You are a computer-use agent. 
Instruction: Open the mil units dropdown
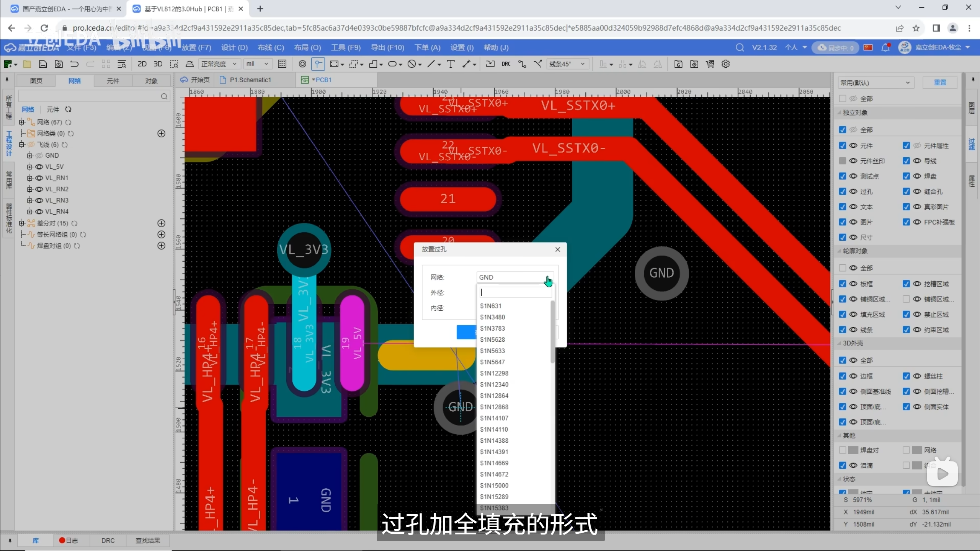pyautogui.click(x=257, y=64)
